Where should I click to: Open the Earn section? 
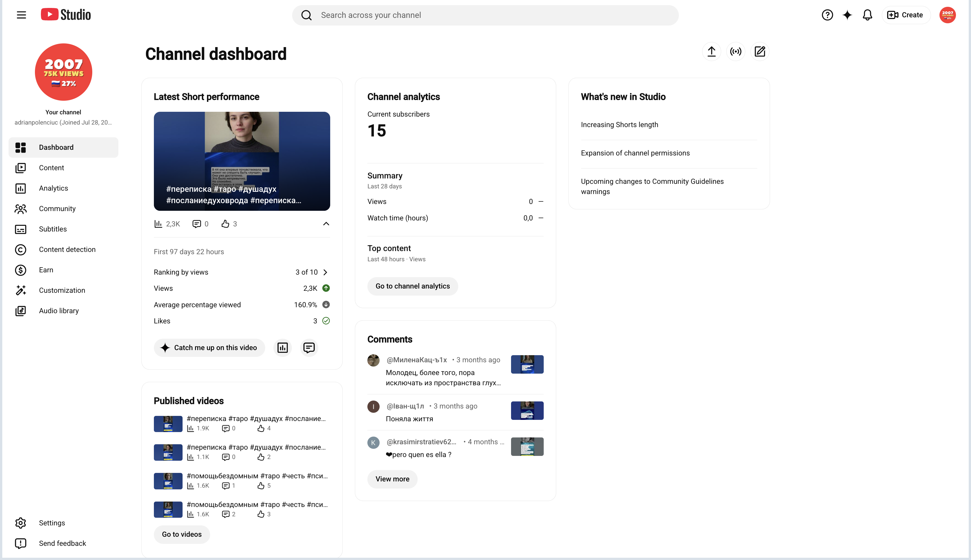pyautogui.click(x=64, y=270)
